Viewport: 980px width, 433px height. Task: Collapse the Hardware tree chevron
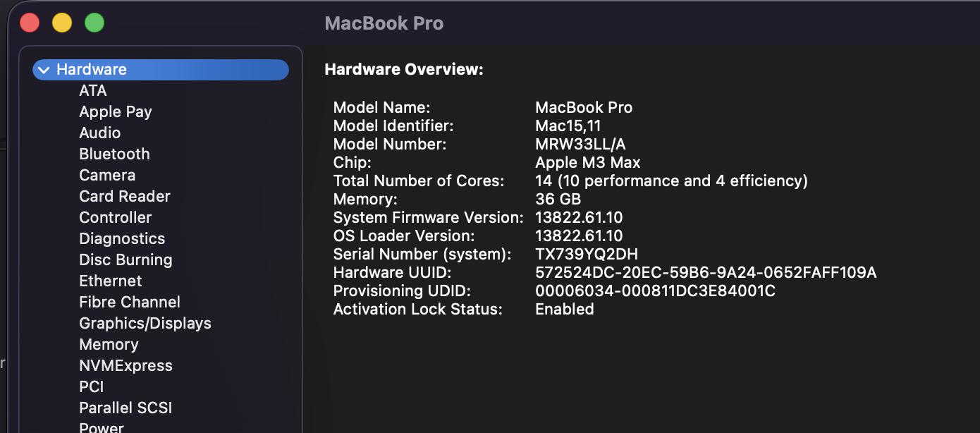pyautogui.click(x=44, y=70)
